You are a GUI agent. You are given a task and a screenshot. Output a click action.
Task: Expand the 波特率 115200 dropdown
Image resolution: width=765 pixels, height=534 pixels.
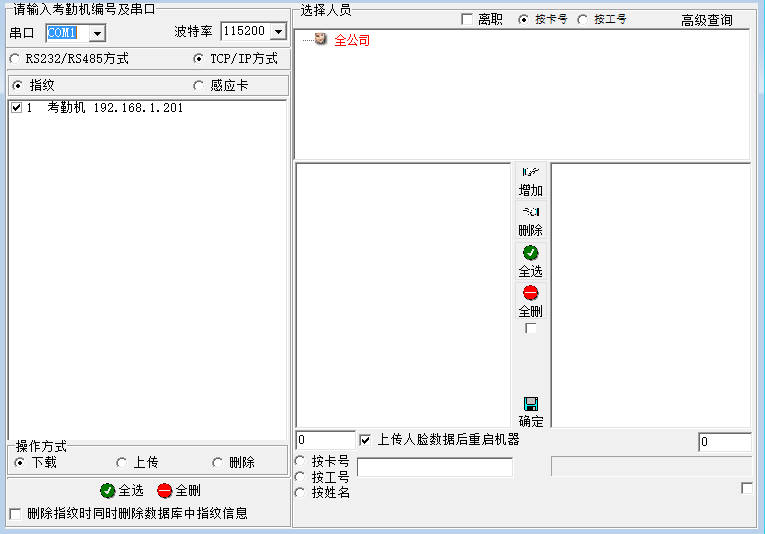tap(277, 32)
